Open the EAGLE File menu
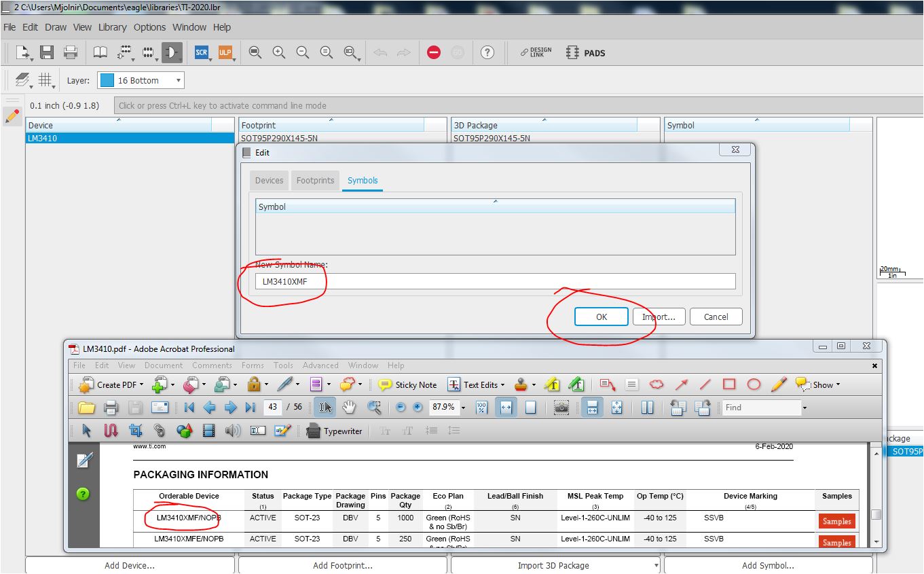924x574 pixels. click(10, 27)
